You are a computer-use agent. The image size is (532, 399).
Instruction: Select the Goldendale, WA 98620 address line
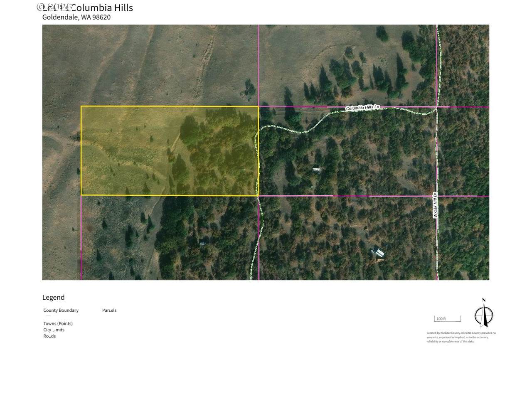point(76,17)
